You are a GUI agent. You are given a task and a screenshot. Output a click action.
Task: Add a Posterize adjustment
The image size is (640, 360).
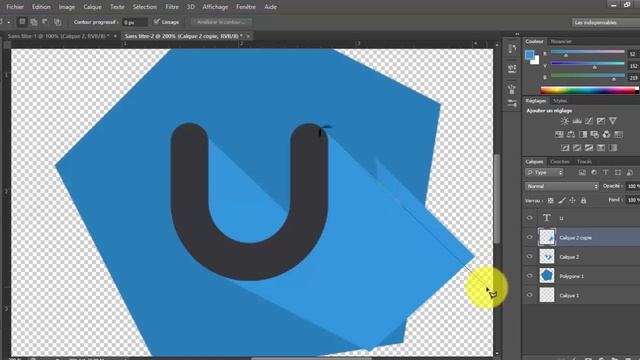click(577, 148)
